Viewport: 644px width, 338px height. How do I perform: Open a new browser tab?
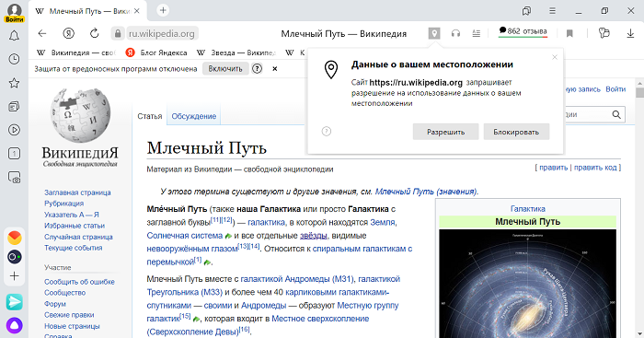(x=163, y=10)
